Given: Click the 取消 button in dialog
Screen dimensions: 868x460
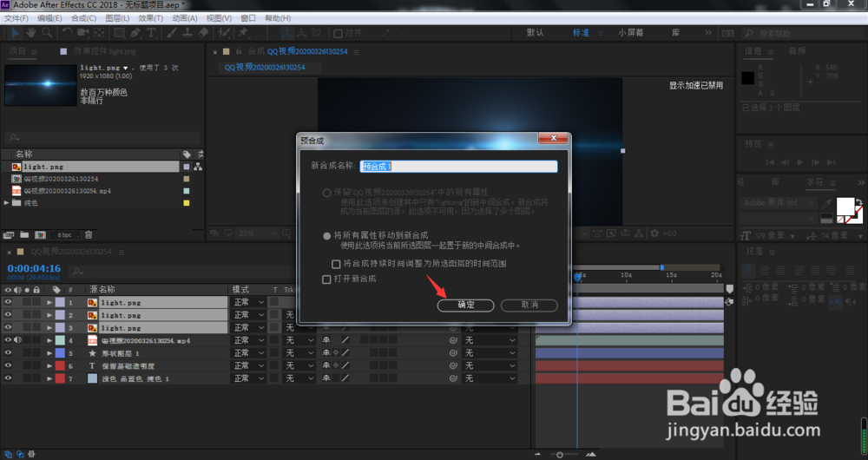Looking at the screenshot, I should [x=529, y=305].
